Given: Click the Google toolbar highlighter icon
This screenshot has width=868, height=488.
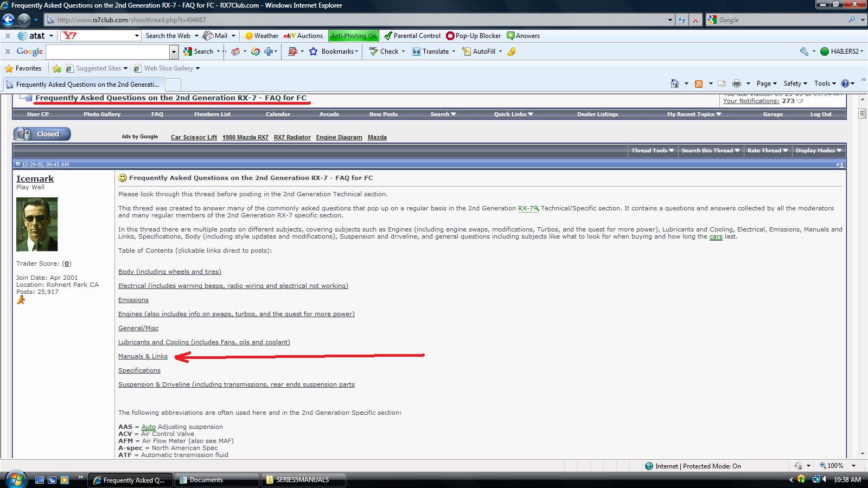Looking at the screenshot, I should click(512, 52).
